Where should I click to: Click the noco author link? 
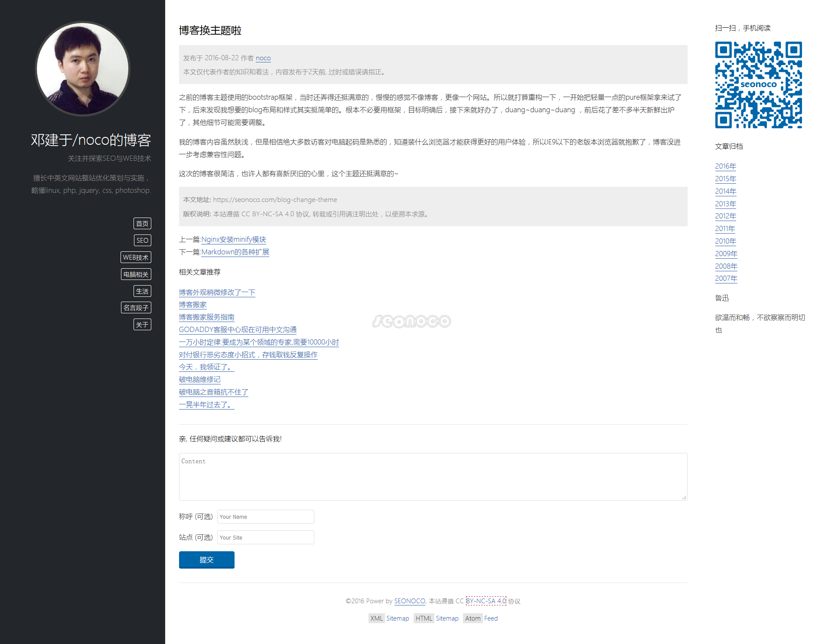[263, 58]
